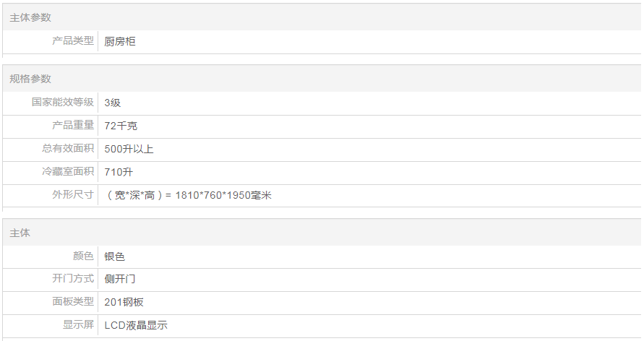The width and height of the screenshot is (644, 341).
Task: Click the 710升 value
Action: [x=119, y=172]
